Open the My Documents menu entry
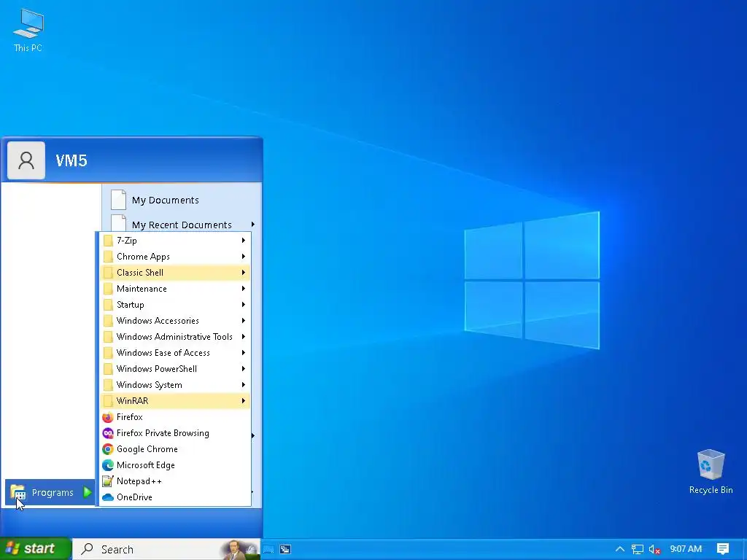The image size is (747, 560). [x=182, y=200]
